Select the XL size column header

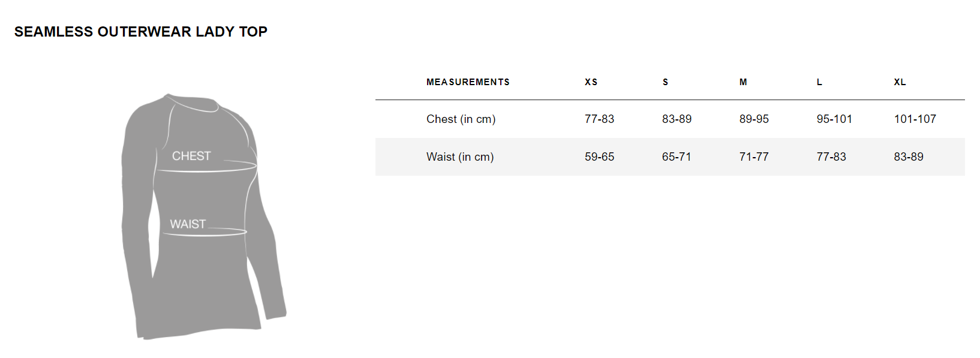click(900, 82)
